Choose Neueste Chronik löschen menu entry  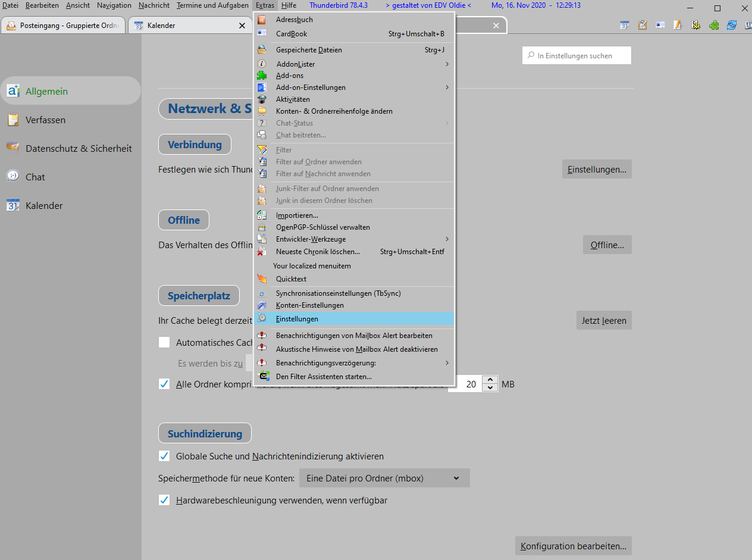(354, 252)
